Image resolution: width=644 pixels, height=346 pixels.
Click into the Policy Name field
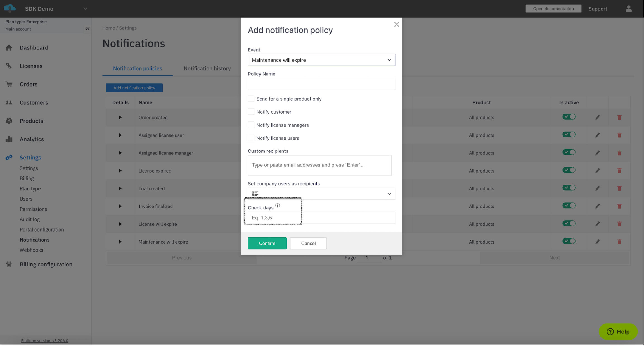(321, 84)
